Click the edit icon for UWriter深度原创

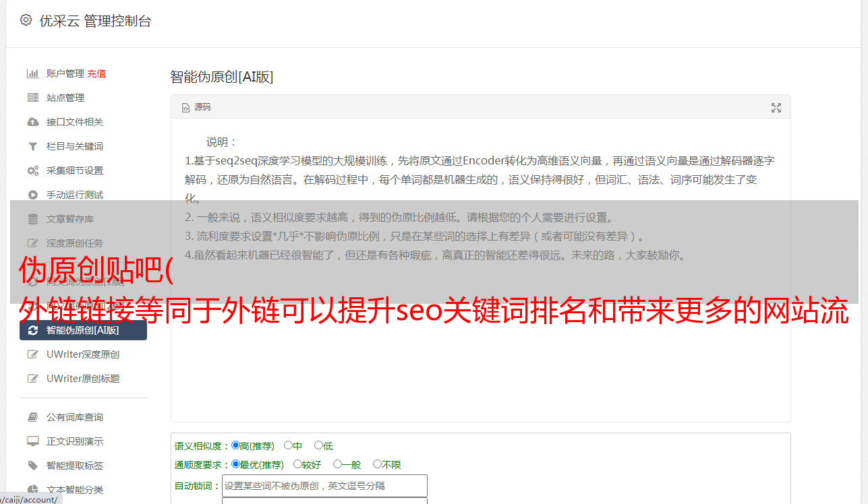coord(32,354)
